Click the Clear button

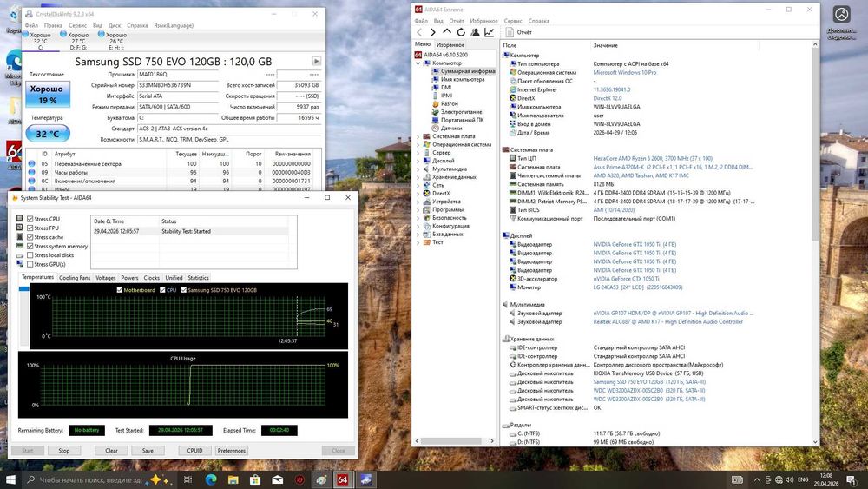111,450
